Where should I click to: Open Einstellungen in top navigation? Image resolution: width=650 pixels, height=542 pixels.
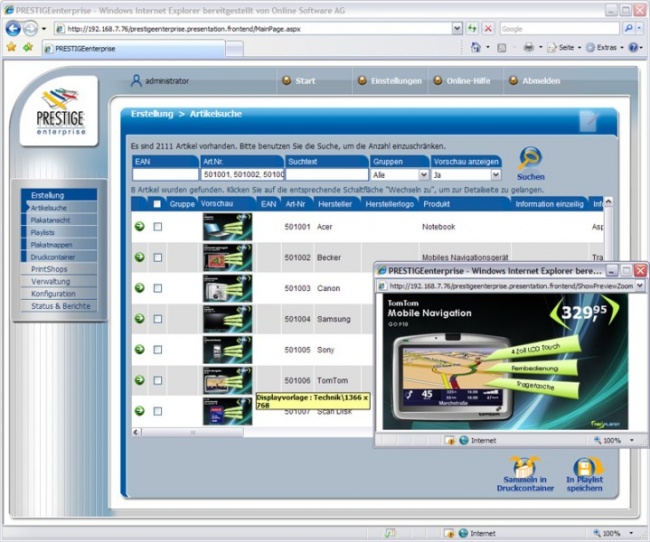396,81
